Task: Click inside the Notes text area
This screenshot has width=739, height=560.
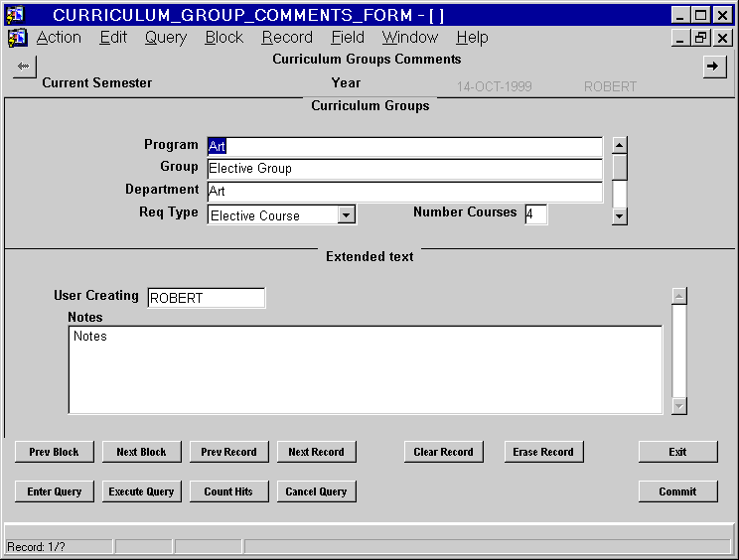Action: pos(366,369)
